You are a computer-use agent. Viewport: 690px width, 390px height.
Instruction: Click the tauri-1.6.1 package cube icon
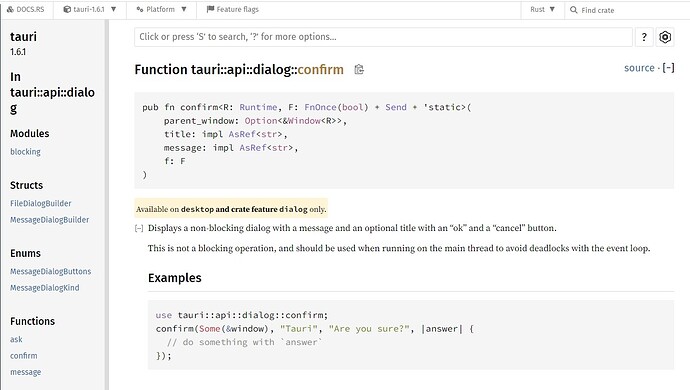[x=67, y=9]
